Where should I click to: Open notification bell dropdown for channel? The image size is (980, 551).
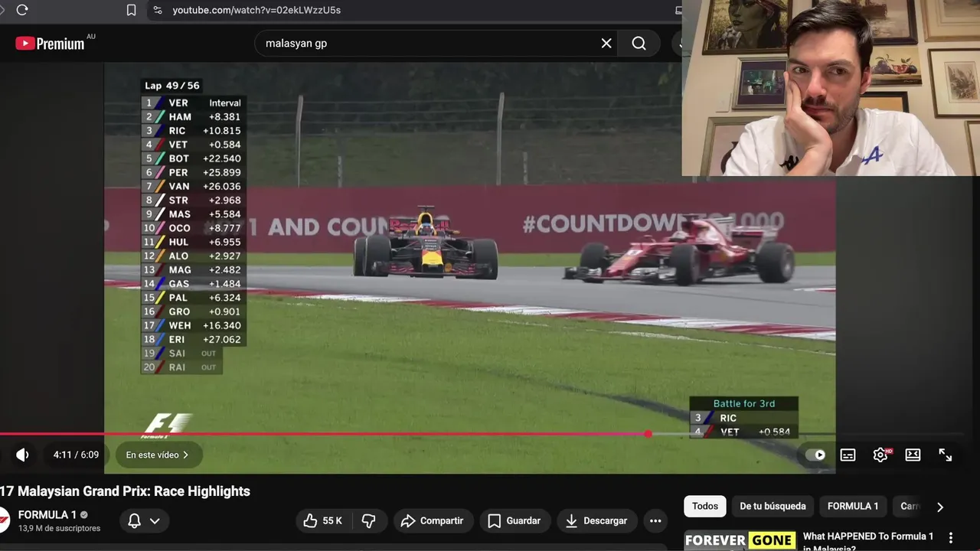coord(144,520)
